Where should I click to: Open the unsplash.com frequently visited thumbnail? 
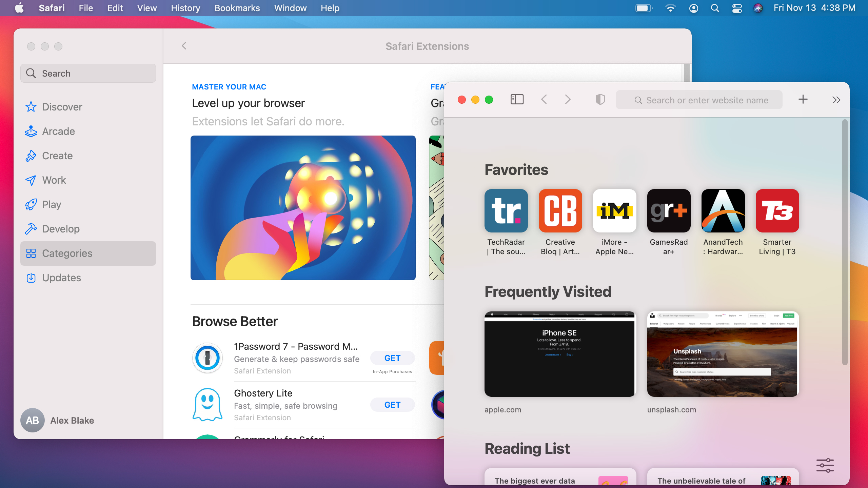tap(723, 354)
